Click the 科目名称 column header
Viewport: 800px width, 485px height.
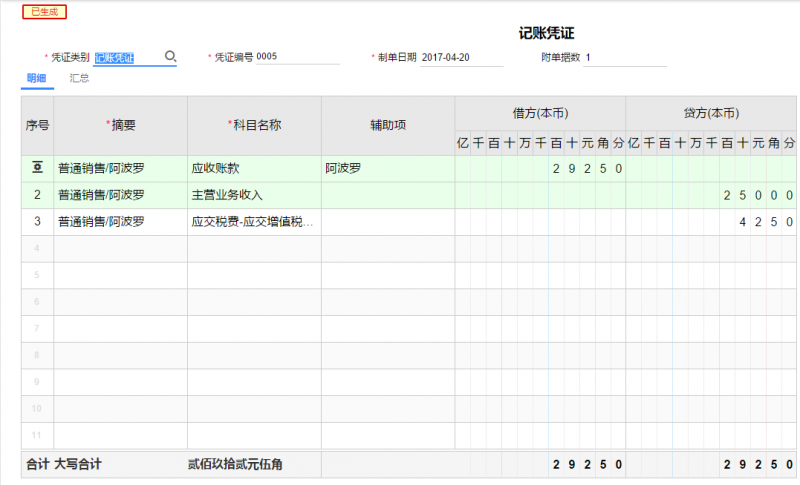[x=254, y=125]
